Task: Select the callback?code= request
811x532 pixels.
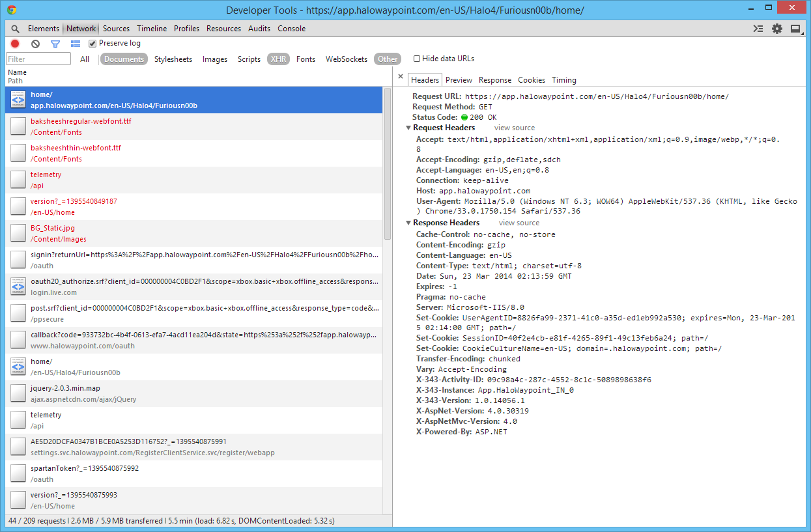Action: (x=194, y=341)
